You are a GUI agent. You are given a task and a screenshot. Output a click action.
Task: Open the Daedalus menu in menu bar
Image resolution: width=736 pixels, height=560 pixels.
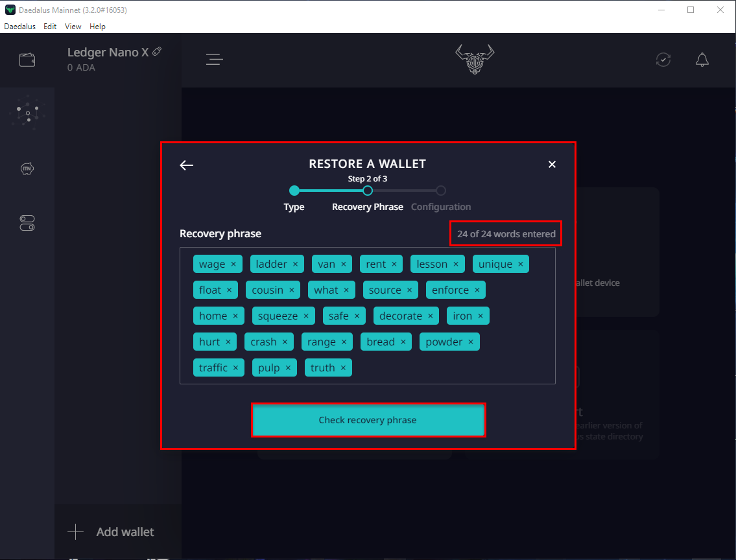click(19, 27)
